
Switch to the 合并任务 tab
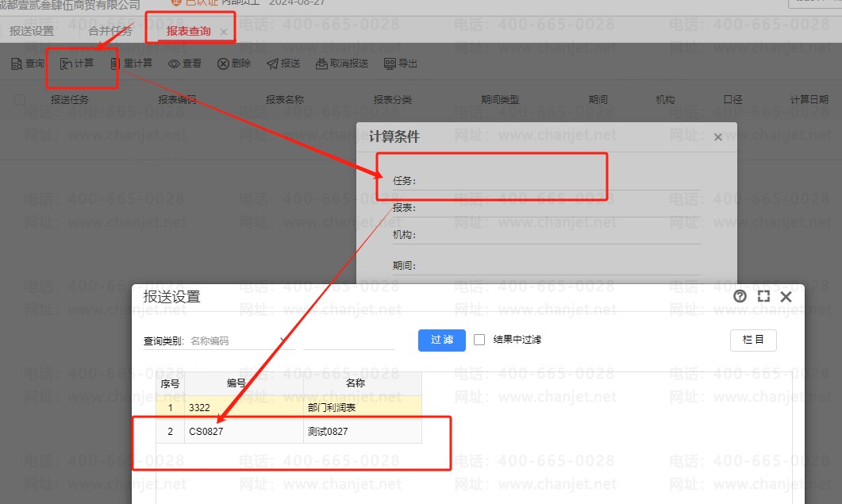pyautogui.click(x=110, y=31)
